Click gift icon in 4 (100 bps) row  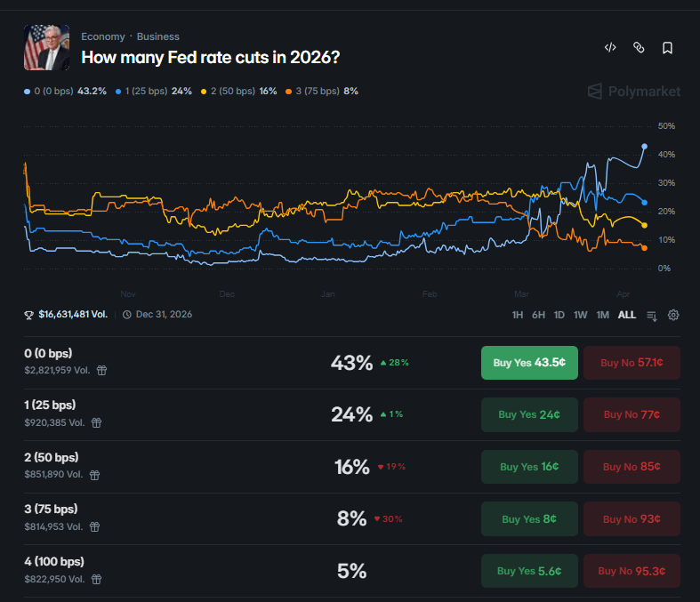click(96, 579)
